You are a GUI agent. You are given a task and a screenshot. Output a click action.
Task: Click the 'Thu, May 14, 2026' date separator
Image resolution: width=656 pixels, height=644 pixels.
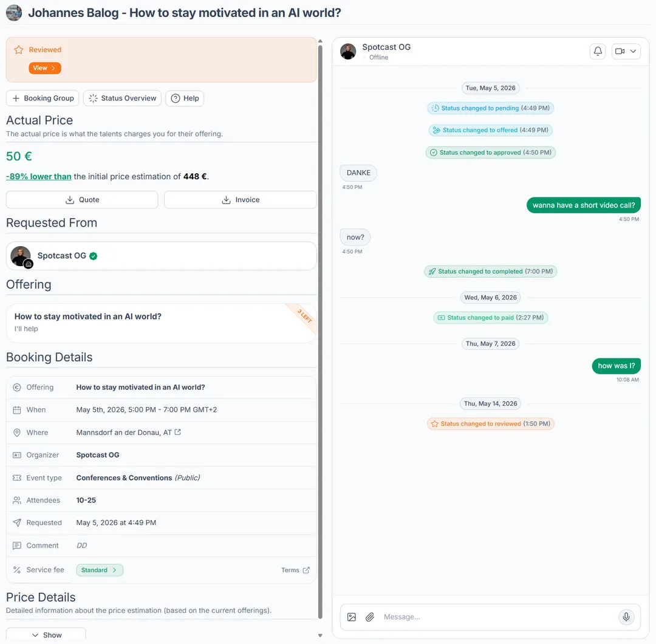click(x=490, y=403)
